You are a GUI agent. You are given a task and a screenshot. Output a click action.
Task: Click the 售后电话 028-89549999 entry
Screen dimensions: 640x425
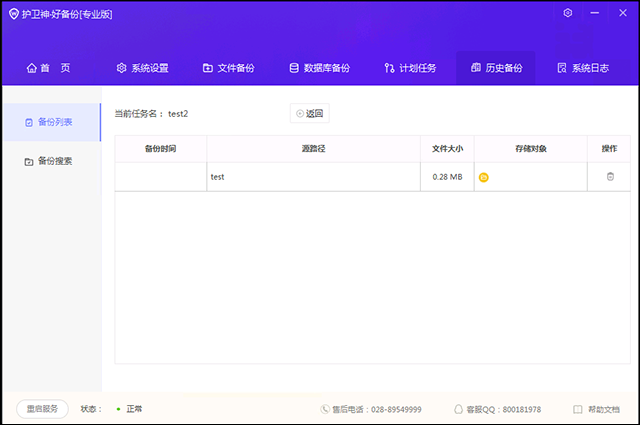point(371,409)
